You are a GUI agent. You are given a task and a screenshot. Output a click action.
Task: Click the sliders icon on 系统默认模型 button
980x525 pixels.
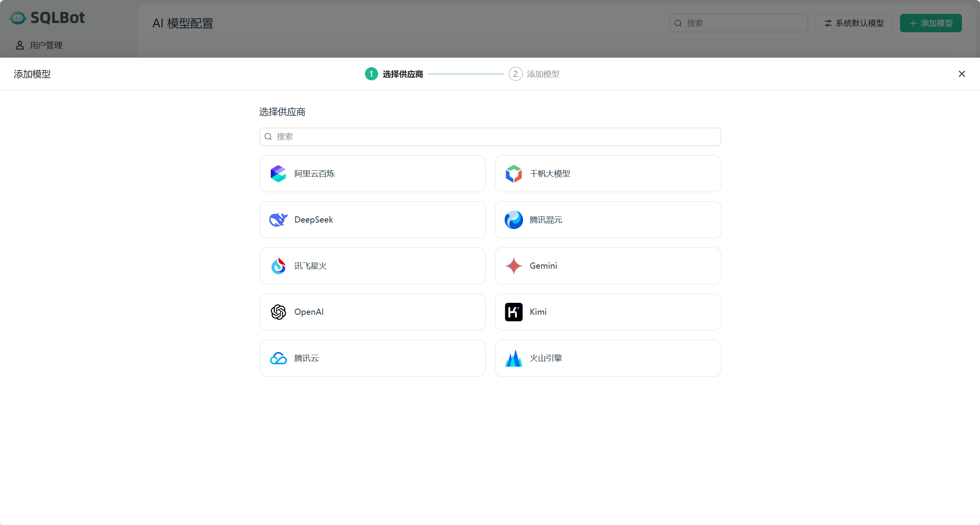(x=828, y=23)
